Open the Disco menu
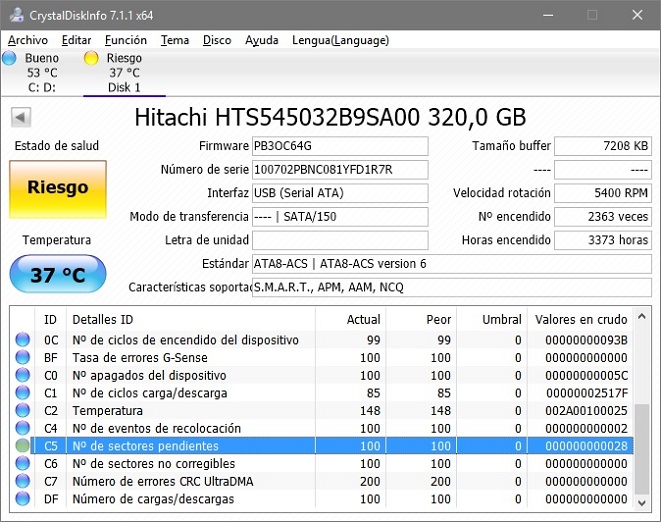The image size is (661, 522). click(217, 40)
